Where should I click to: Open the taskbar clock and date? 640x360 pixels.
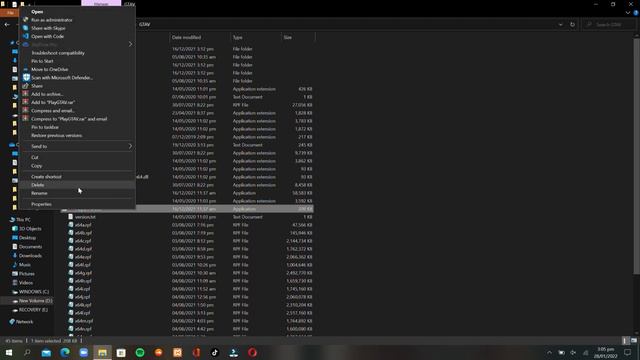pos(606,353)
